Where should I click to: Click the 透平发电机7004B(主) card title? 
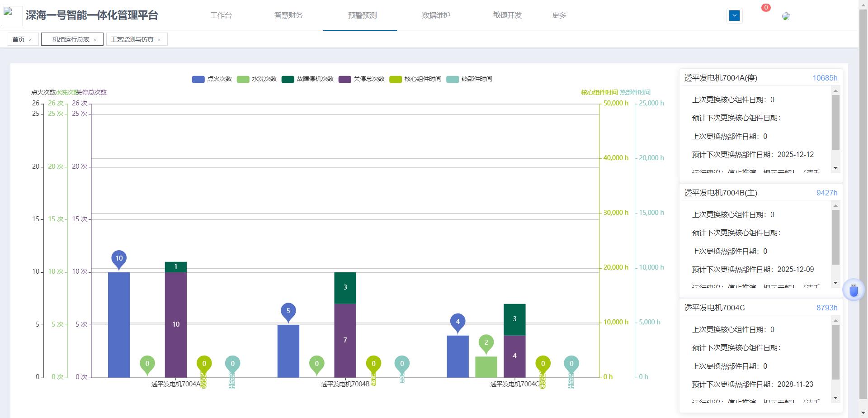pyautogui.click(x=721, y=193)
